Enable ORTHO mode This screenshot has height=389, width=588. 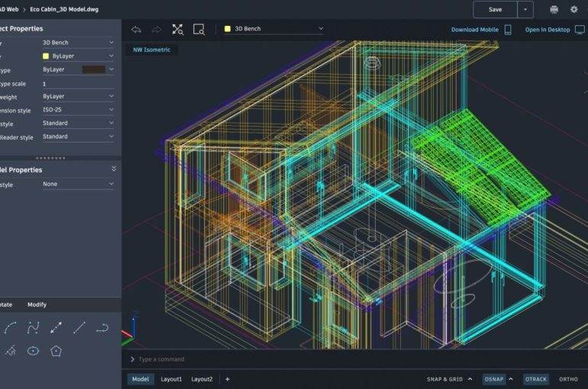[x=568, y=379]
